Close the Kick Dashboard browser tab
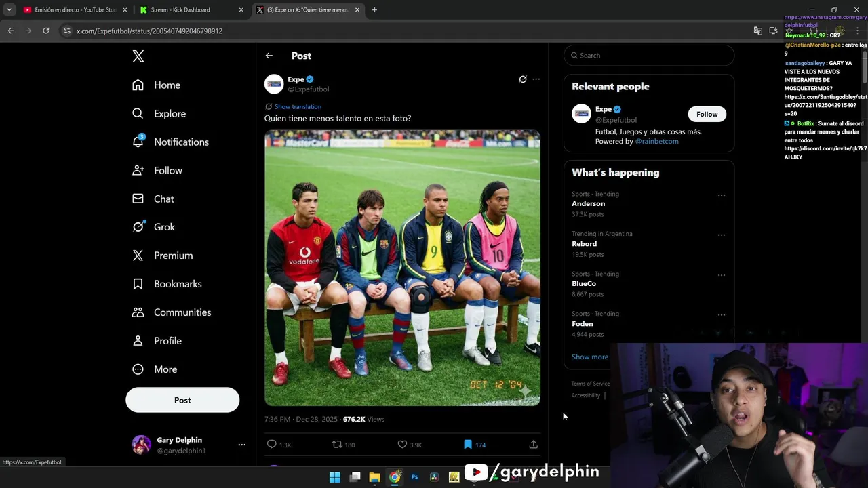The image size is (868, 488). pyautogui.click(x=241, y=10)
